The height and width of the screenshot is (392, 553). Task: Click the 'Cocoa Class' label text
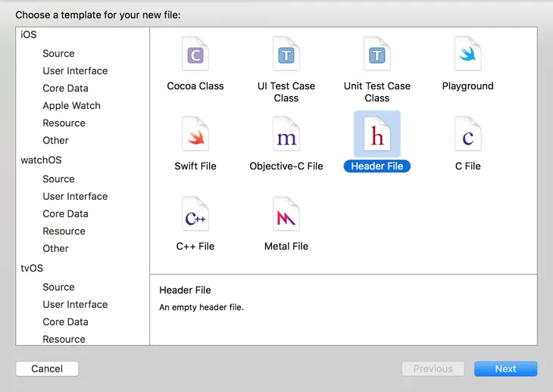[195, 86]
